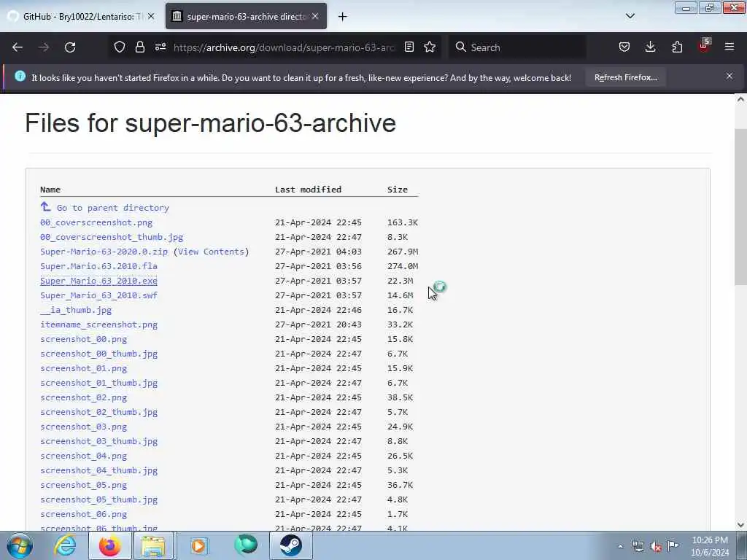Open screenshot_06.png
The height and width of the screenshot is (560, 747).
83,514
